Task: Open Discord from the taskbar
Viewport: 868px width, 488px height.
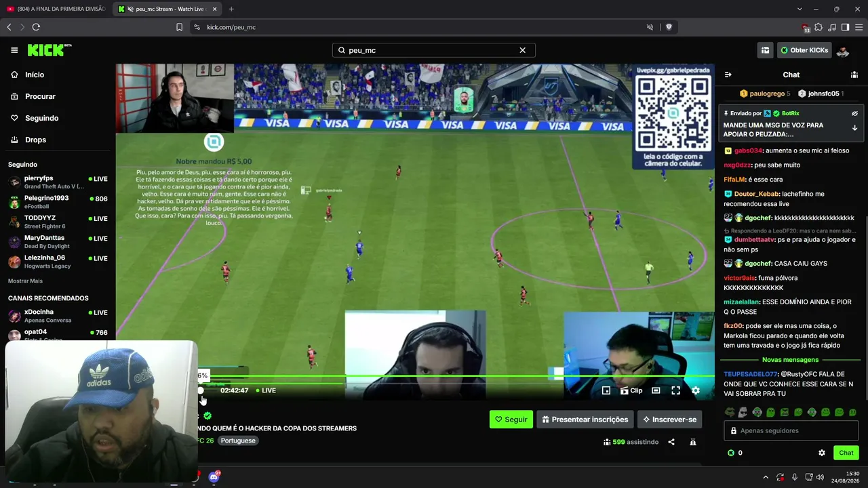Action: tap(214, 476)
